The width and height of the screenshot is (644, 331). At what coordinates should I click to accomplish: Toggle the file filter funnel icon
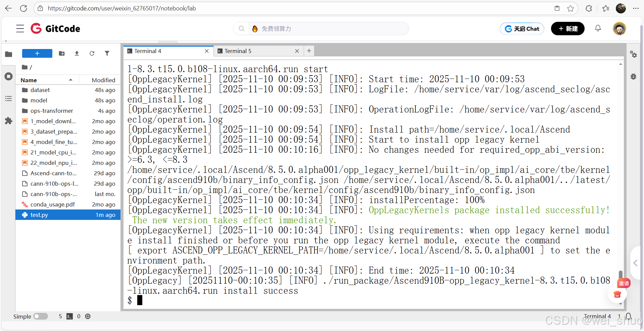point(107,53)
